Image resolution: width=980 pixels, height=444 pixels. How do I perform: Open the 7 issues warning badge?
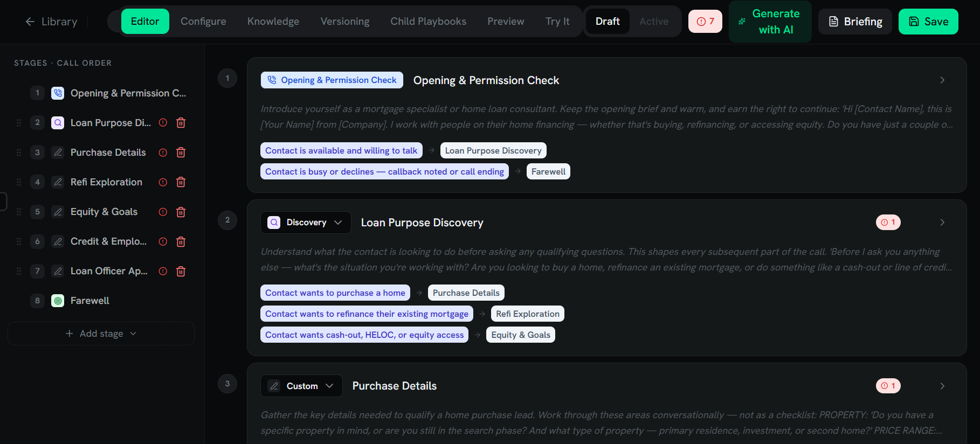click(705, 22)
